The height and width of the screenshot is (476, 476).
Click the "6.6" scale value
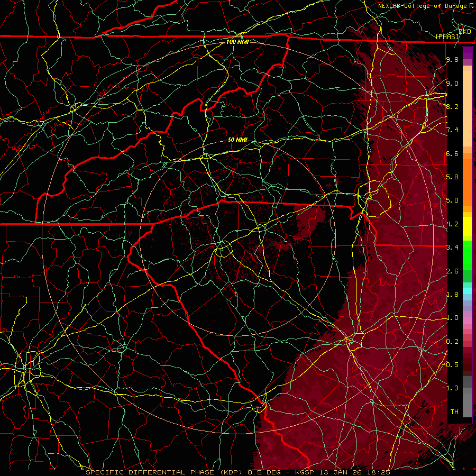(452, 153)
